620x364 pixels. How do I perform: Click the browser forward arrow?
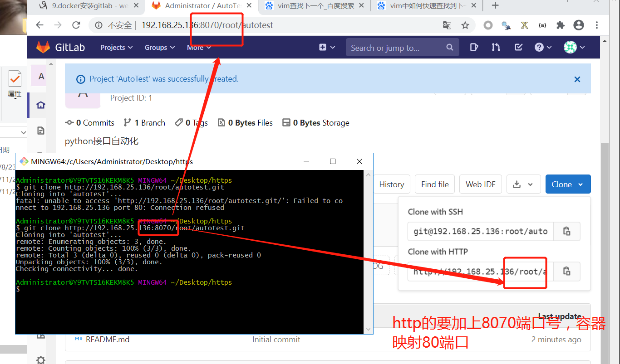tap(58, 25)
